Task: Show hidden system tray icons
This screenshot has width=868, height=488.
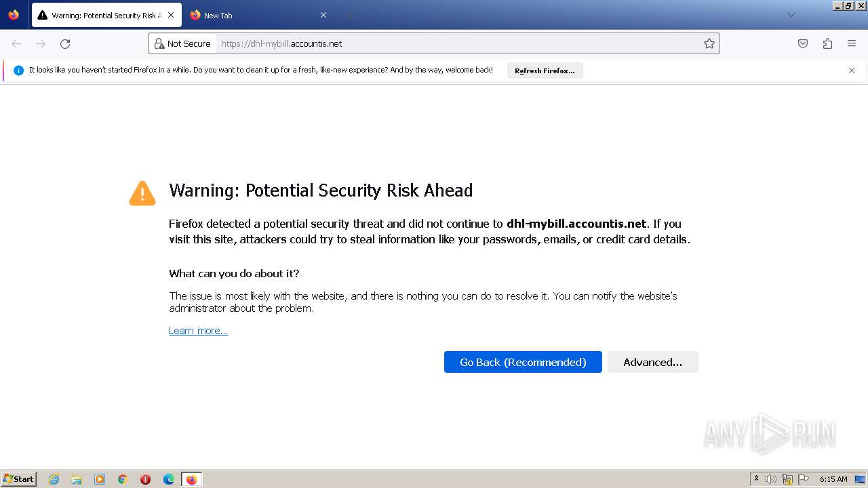Action: click(x=756, y=479)
